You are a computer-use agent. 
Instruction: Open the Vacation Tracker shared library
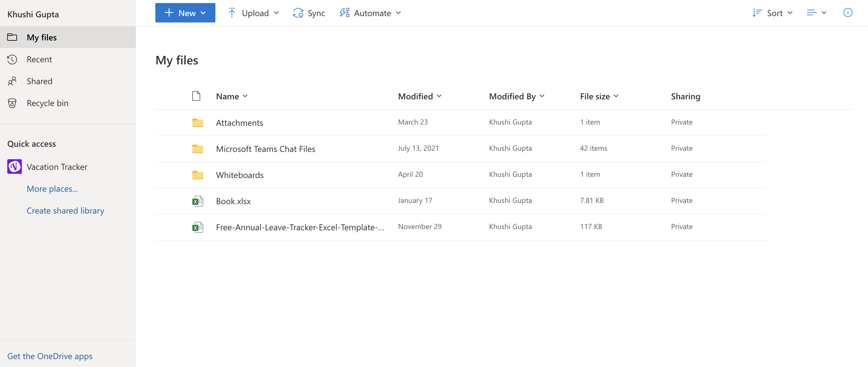[x=57, y=166]
